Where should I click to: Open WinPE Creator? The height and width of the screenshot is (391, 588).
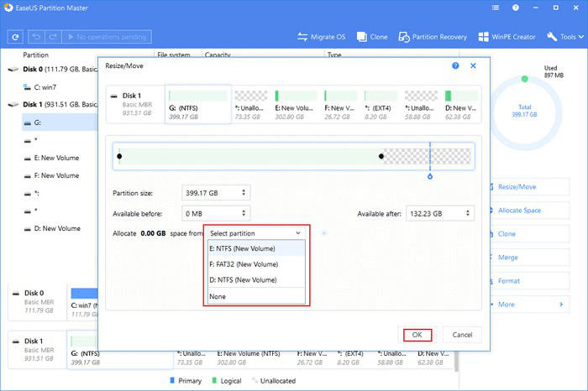508,37
